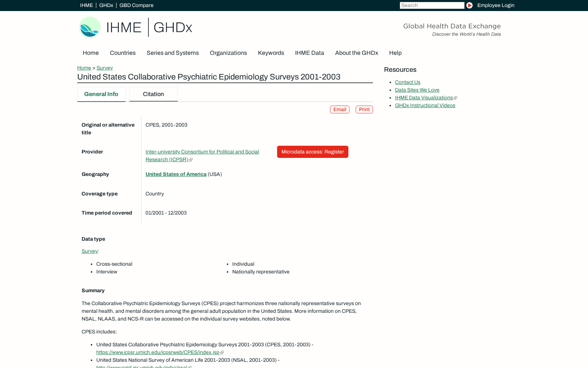
Task: Click the 'Summary' section heading
Action: tap(93, 290)
